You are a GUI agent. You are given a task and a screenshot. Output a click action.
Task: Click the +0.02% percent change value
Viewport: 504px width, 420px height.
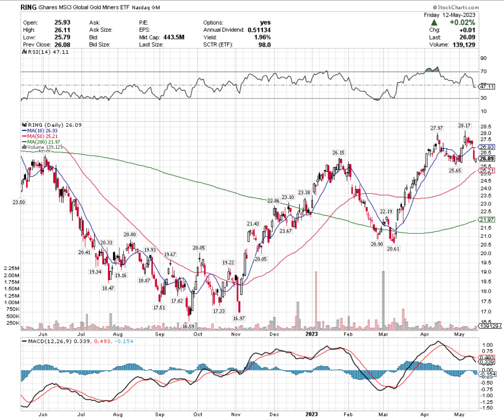[462, 23]
